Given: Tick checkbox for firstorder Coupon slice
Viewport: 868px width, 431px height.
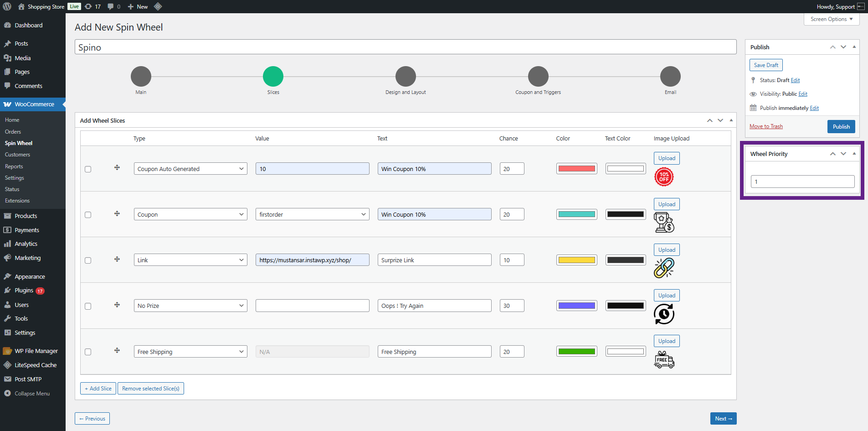Looking at the screenshot, I should point(88,215).
